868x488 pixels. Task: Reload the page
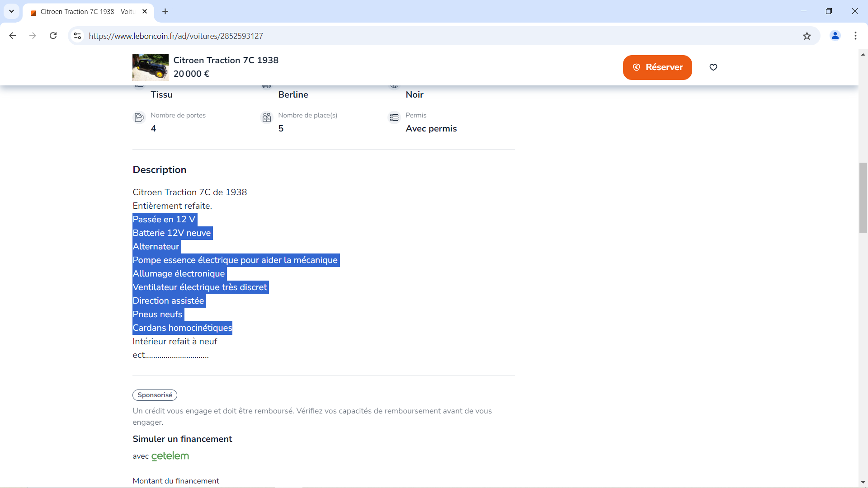(x=53, y=36)
